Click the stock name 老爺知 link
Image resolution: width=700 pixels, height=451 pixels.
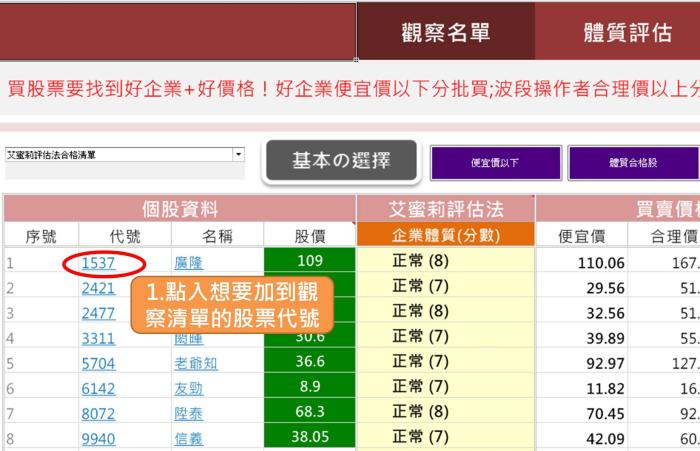[x=196, y=363]
